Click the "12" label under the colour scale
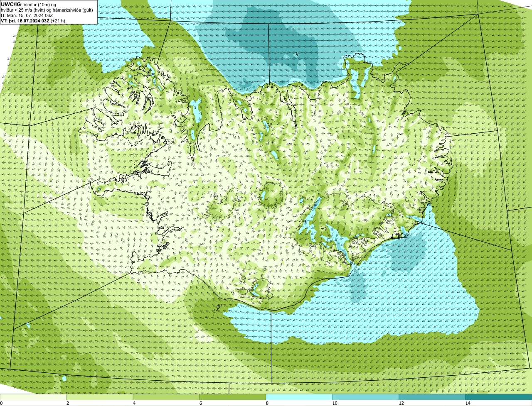 [x=401, y=403]
